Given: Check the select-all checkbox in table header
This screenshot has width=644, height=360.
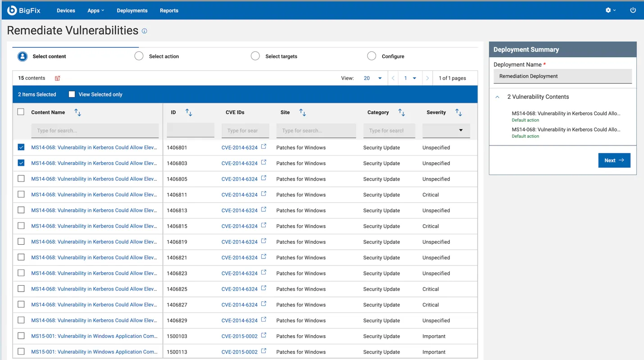Looking at the screenshot, I should (21, 112).
